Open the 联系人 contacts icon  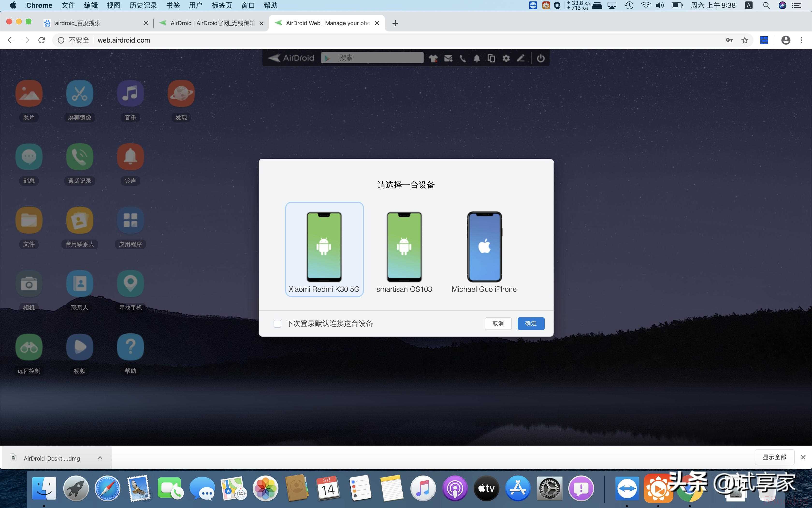[x=80, y=284]
